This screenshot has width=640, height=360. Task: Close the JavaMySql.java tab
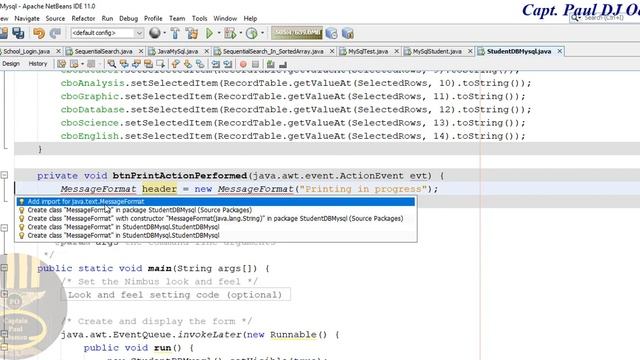[207, 51]
